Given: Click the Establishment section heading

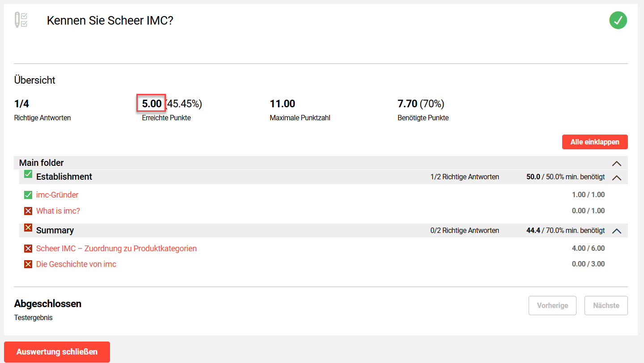Looking at the screenshot, I should (x=64, y=177).
